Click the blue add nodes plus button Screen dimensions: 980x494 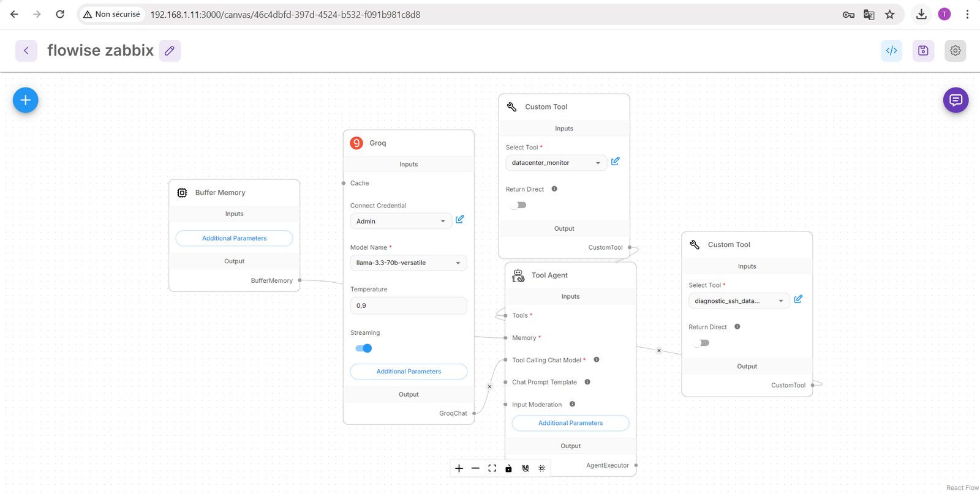(26, 100)
